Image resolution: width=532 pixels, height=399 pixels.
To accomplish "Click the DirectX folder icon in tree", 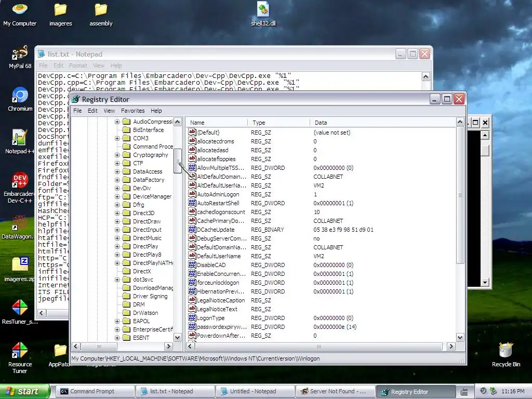I will click(x=127, y=271).
